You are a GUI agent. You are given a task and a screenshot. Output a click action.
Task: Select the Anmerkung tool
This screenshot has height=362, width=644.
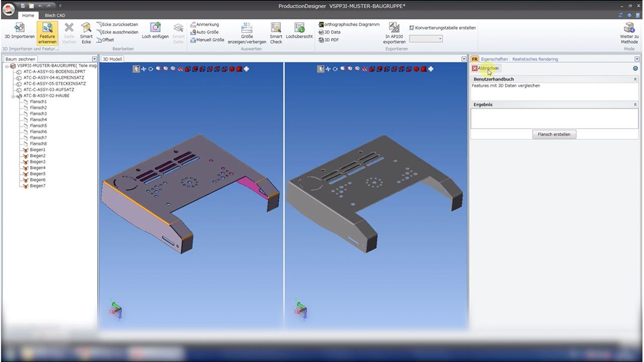[204, 24]
